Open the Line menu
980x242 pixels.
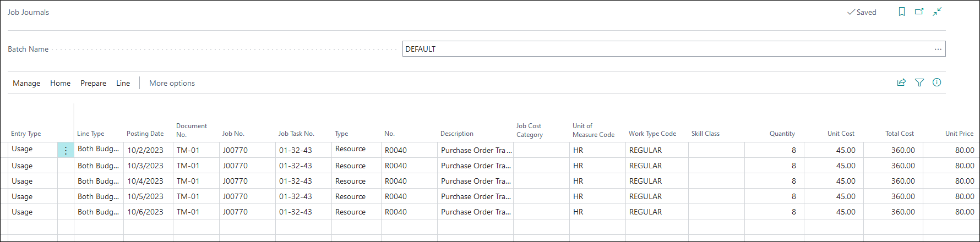click(123, 83)
